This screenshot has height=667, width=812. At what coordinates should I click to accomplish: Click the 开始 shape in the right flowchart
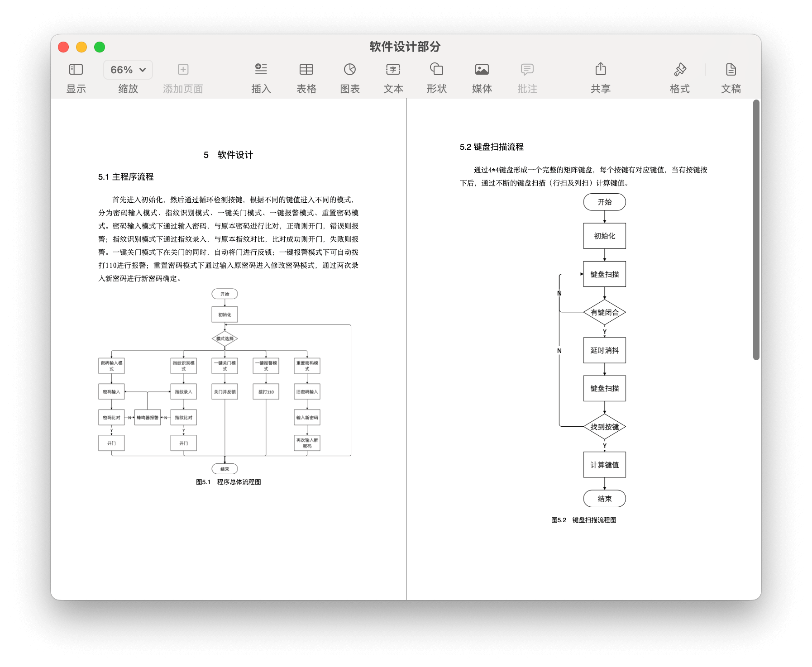(605, 202)
